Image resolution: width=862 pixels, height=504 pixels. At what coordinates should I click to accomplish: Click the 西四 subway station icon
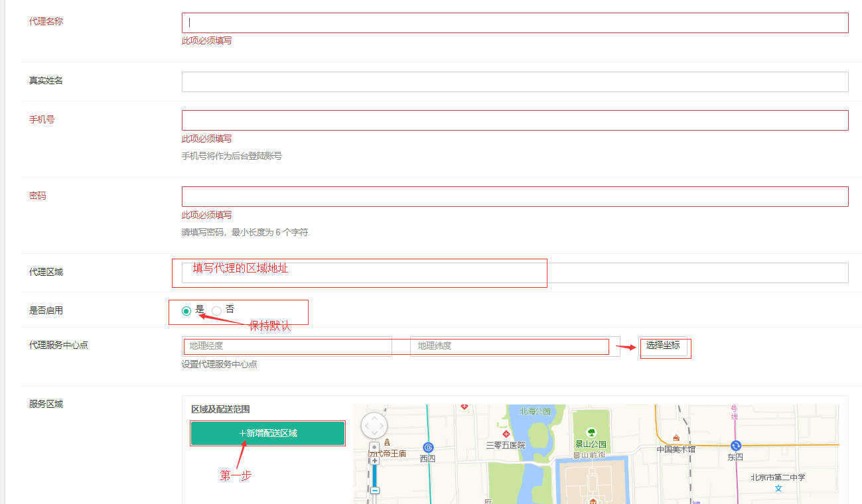coord(428,448)
